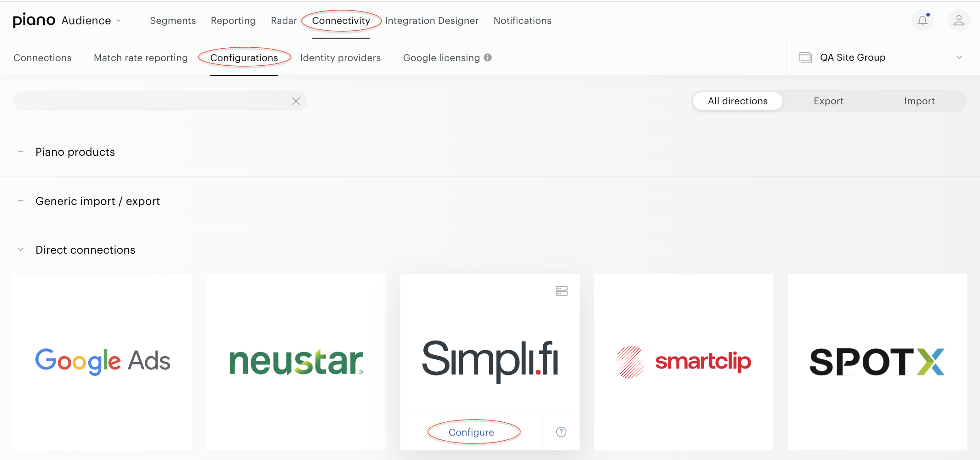The image size is (980, 460).
Task: Open the Identity providers tab
Action: pos(341,58)
